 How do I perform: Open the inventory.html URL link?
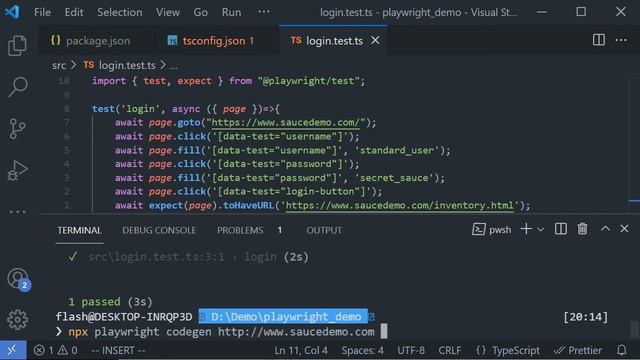point(400,205)
